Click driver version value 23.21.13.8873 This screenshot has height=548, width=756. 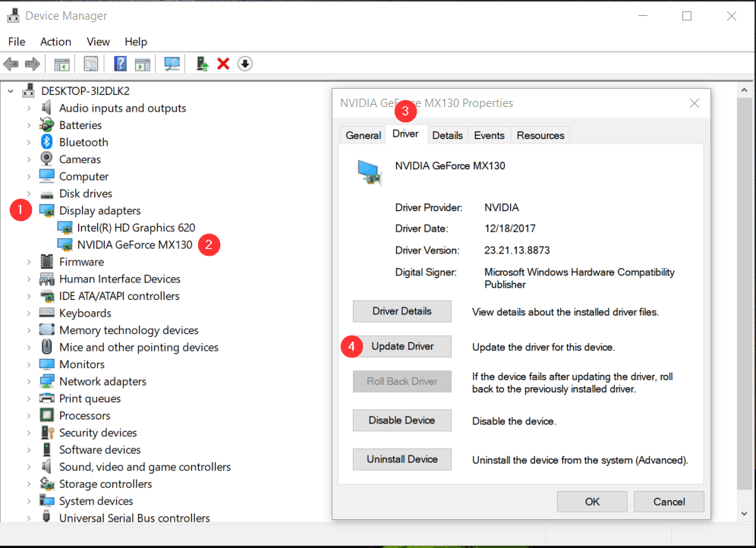coord(517,250)
